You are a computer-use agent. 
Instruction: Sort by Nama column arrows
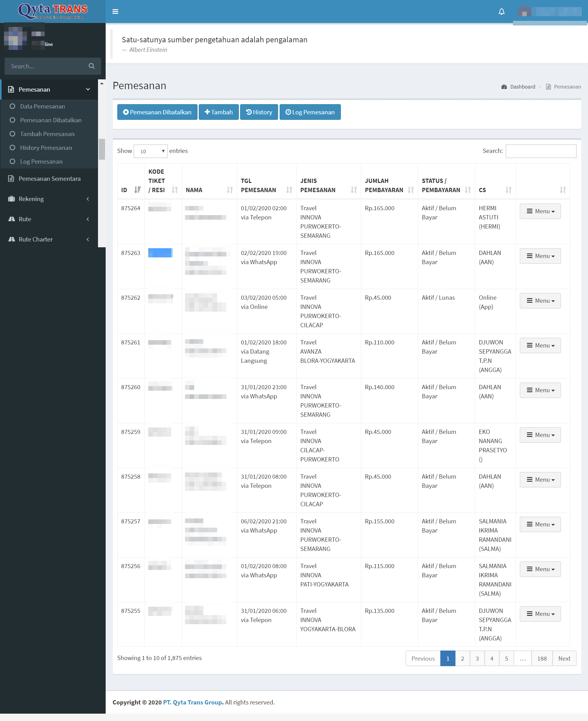(230, 190)
